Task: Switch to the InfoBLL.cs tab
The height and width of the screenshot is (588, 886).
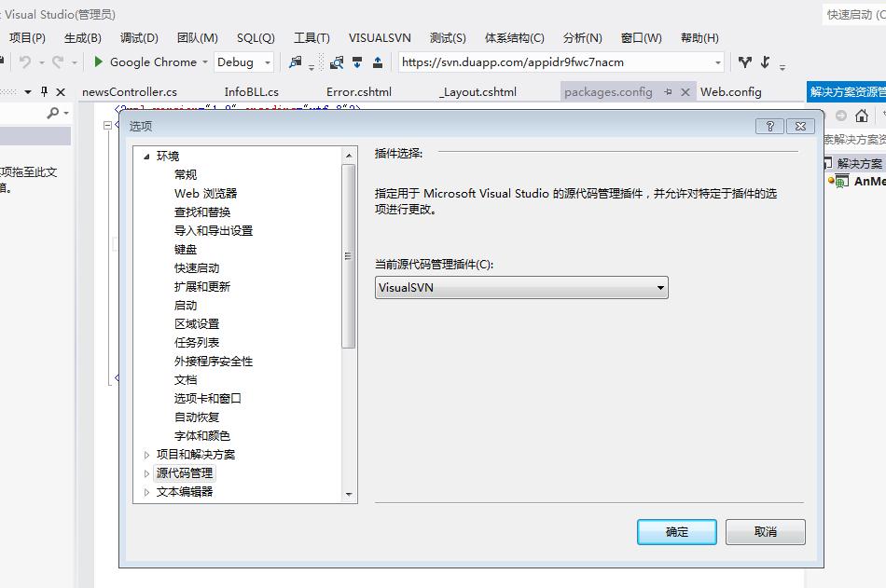Action: click(252, 91)
